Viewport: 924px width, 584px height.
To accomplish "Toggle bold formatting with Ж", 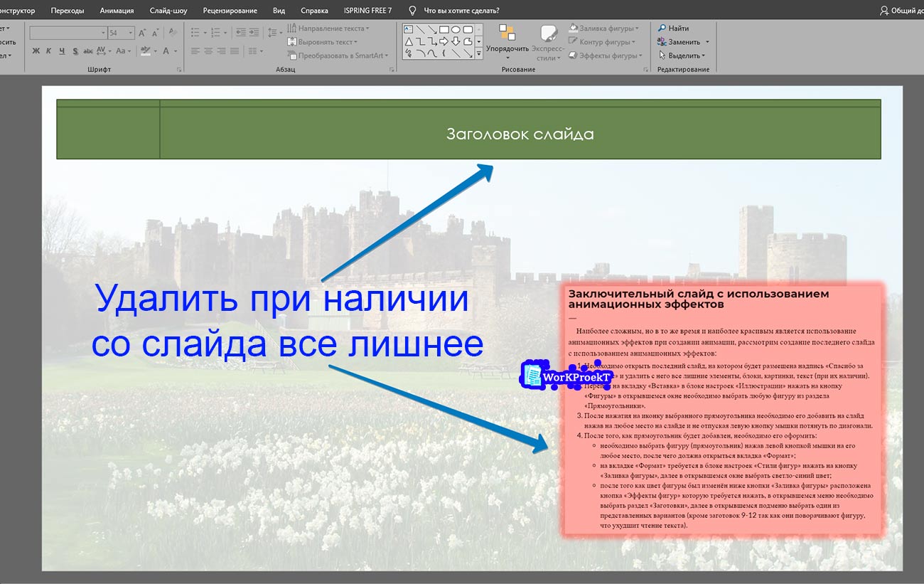I will click(35, 51).
